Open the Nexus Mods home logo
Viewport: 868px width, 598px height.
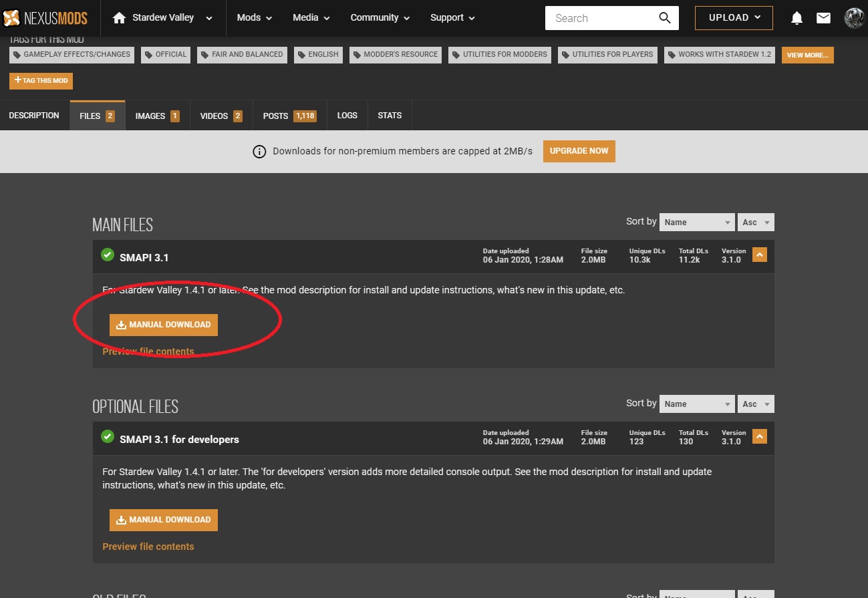tap(45, 18)
